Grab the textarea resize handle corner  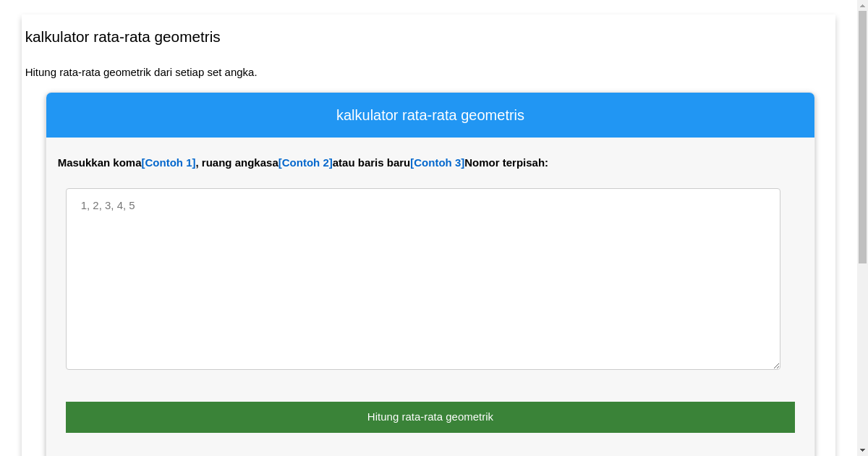pos(776,366)
